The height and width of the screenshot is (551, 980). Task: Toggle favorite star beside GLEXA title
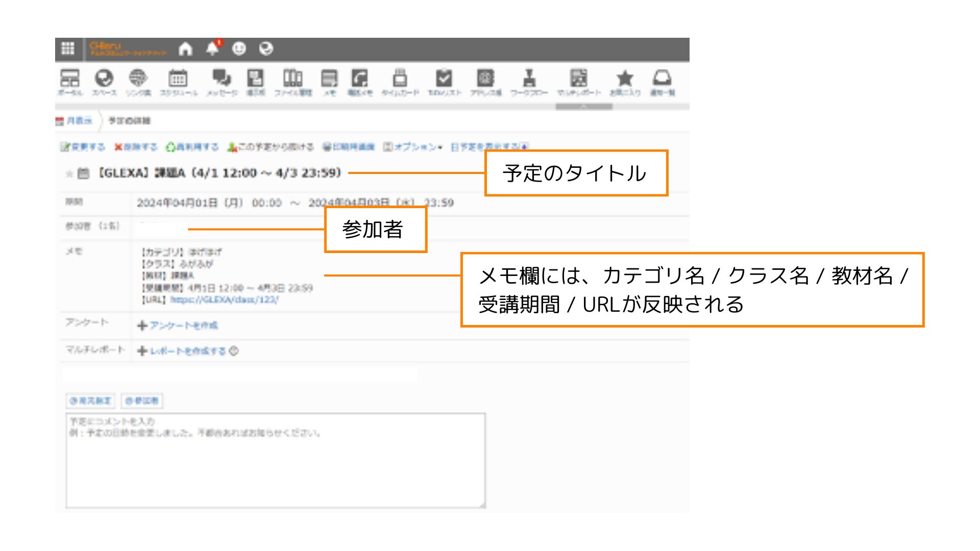pyautogui.click(x=69, y=174)
